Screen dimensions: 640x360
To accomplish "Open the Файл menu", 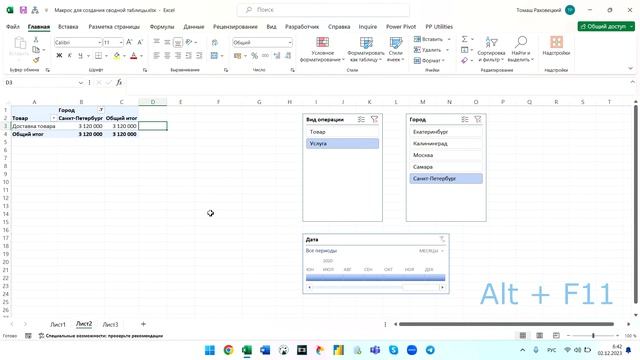I will click(x=13, y=27).
